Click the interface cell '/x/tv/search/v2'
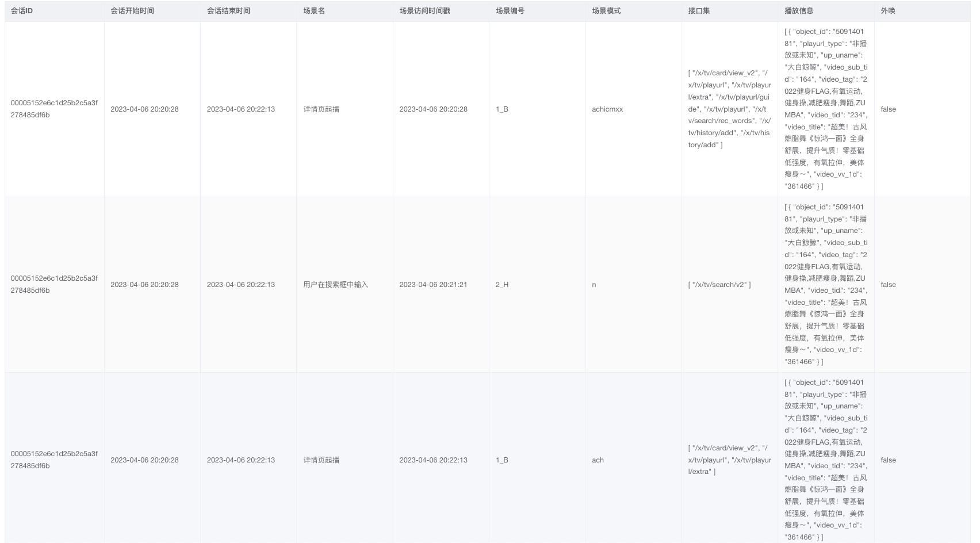This screenshot has width=980, height=543. pyautogui.click(x=719, y=285)
